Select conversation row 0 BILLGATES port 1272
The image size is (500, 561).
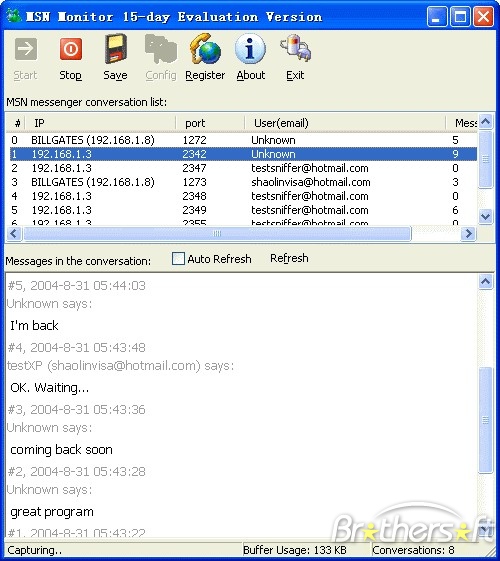point(242,140)
